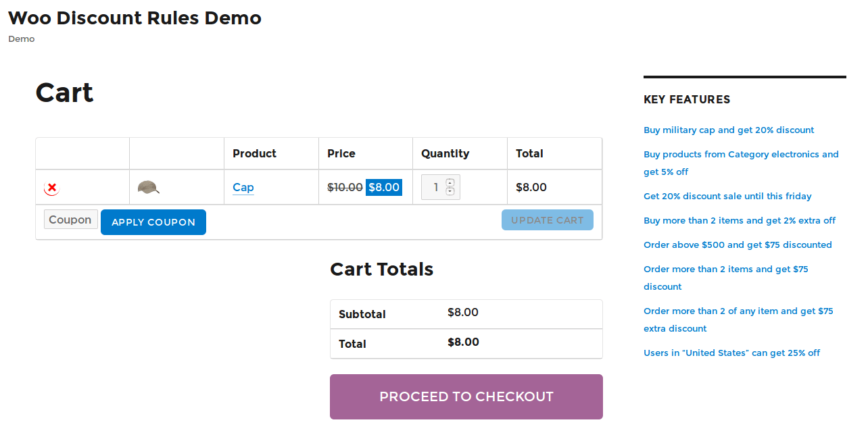The height and width of the screenshot is (437, 868).
Task: Increase the Cap quantity by one
Action: (450, 183)
